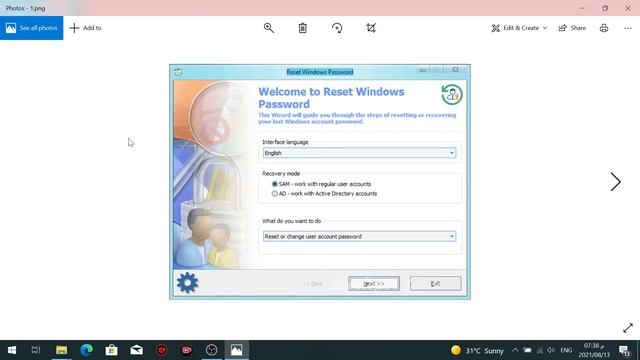The width and height of the screenshot is (640, 360).
Task: Restore down the Photos window
Action: pos(605,8)
